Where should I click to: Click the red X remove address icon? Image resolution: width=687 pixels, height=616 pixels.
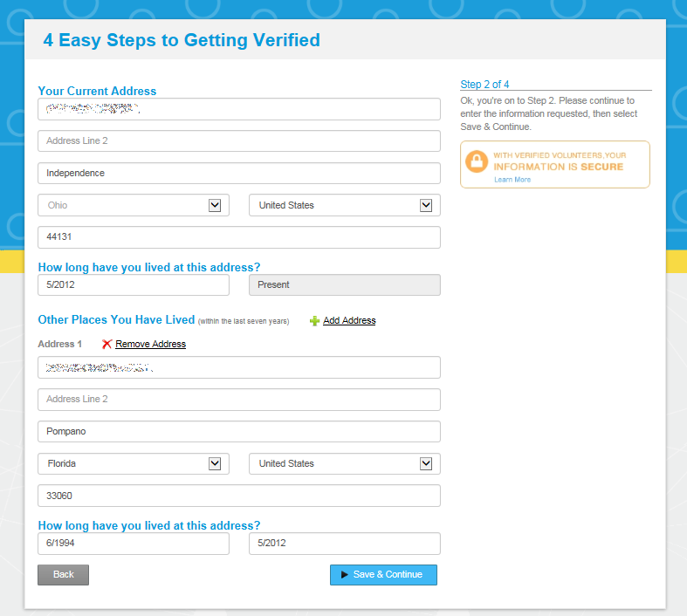(106, 344)
